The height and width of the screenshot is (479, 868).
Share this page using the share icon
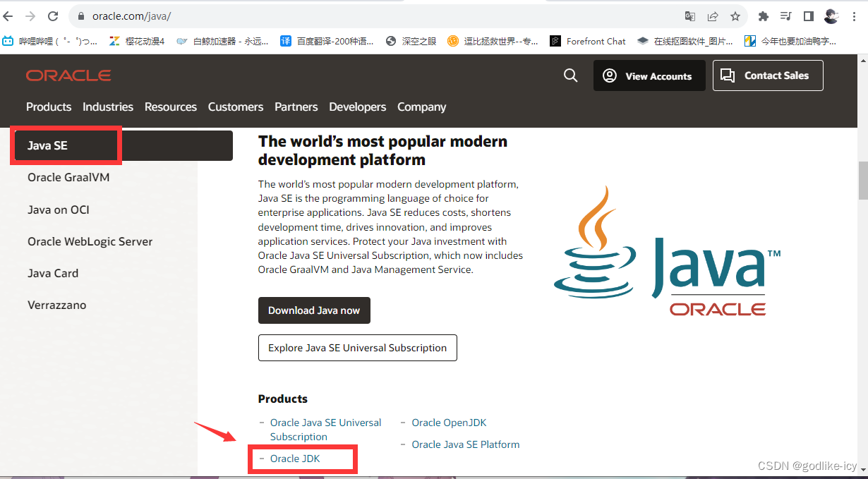pos(713,16)
